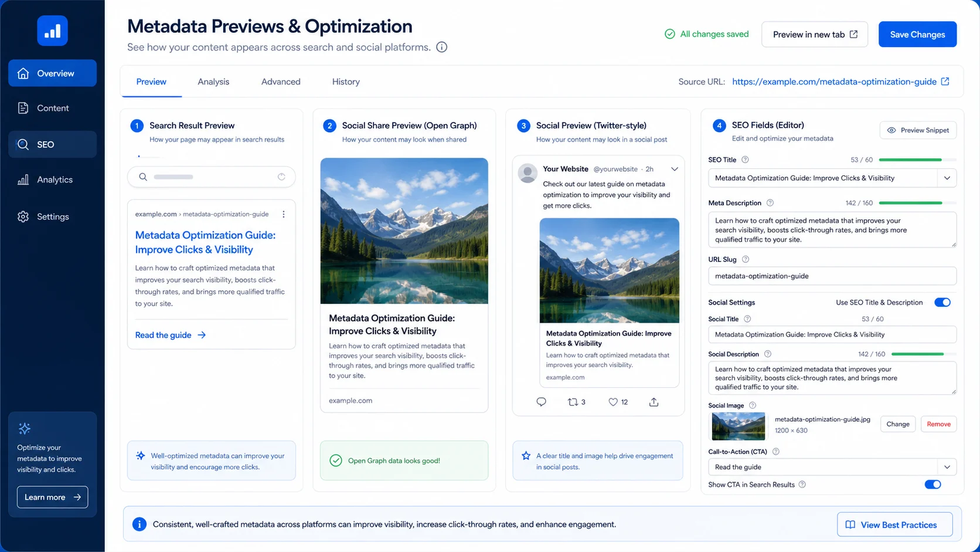Open the example.com/metadata-optimization-guide source URL link
980x552 pixels.
click(834, 82)
